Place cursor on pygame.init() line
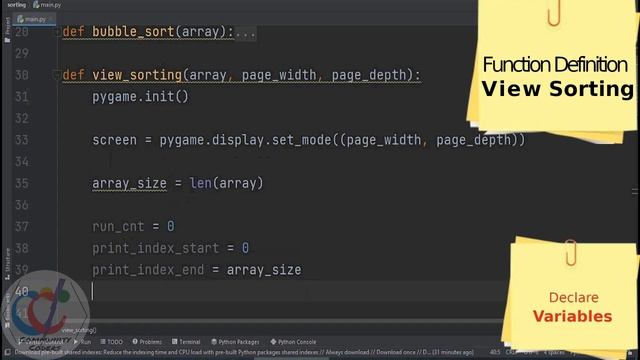This screenshot has width=640, height=360. (140, 97)
